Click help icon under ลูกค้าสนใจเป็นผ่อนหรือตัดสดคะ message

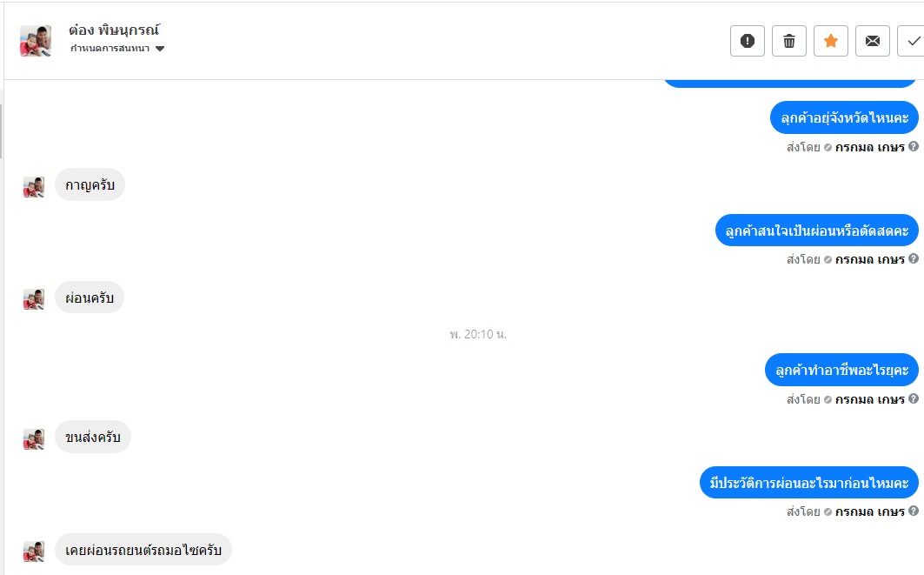click(x=914, y=258)
